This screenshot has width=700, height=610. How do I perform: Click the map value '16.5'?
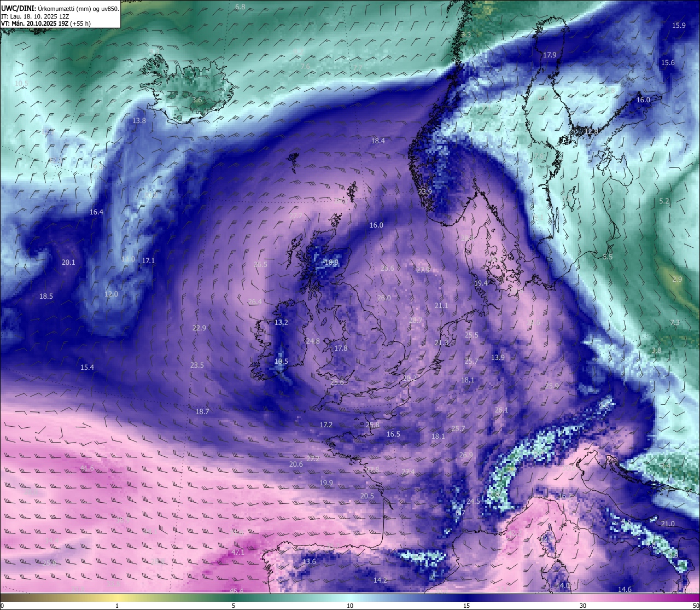click(393, 434)
